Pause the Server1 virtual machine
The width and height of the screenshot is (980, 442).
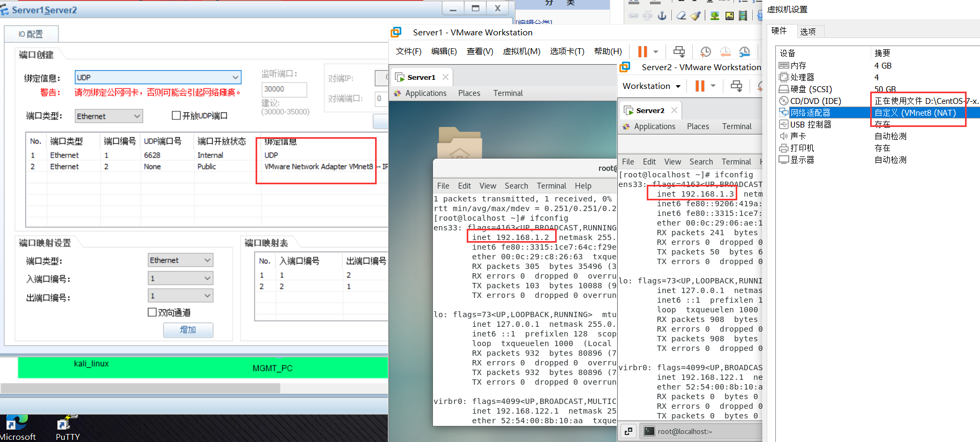(642, 51)
